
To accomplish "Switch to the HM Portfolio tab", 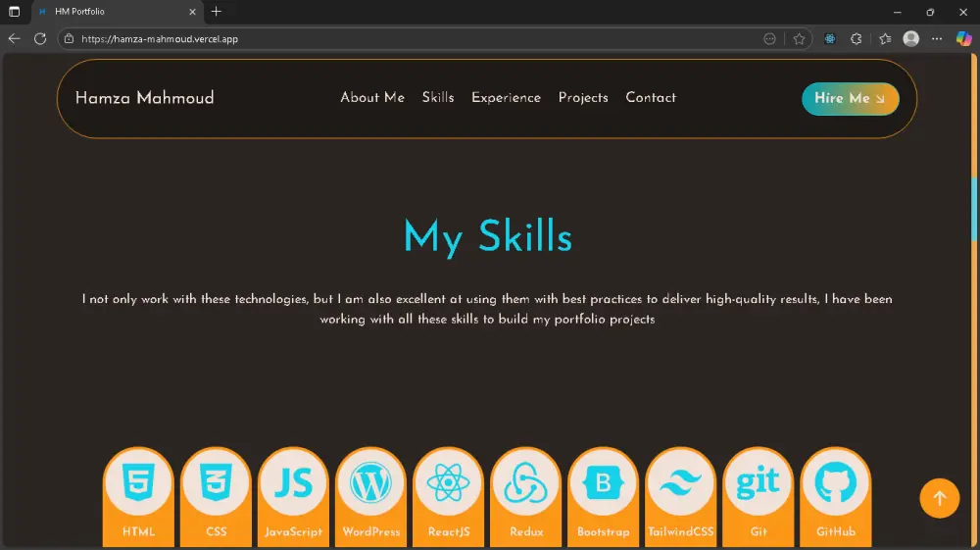I will click(x=116, y=11).
